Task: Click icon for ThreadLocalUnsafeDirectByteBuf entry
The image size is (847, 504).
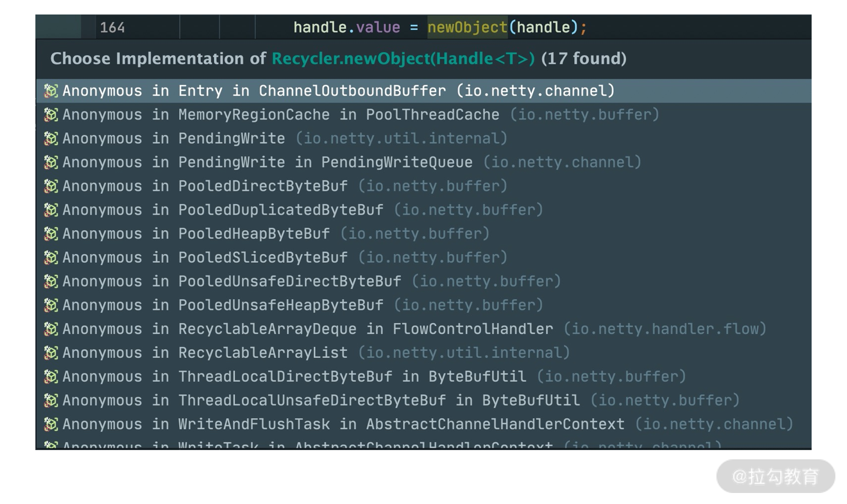Action: click(x=51, y=400)
